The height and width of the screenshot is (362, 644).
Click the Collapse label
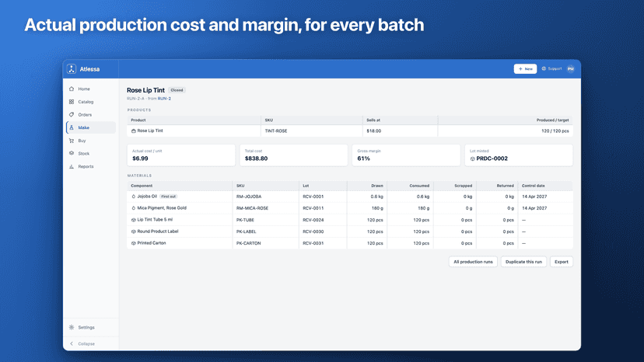click(x=86, y=343)
